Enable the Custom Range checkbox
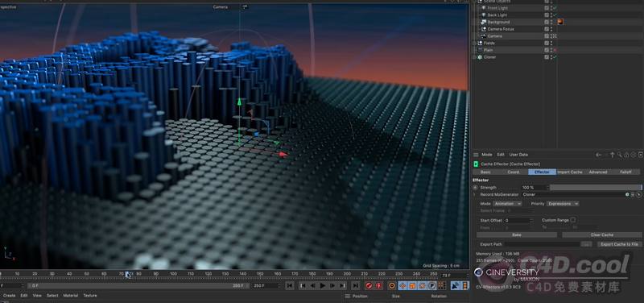 [572, 220]
